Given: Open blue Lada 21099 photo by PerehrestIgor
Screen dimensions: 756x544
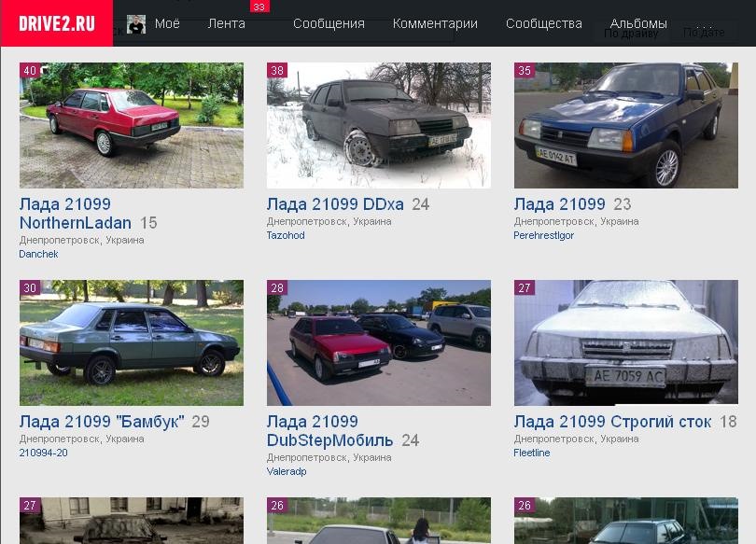Looking at the screenshot, I should [x=626, y=125].
